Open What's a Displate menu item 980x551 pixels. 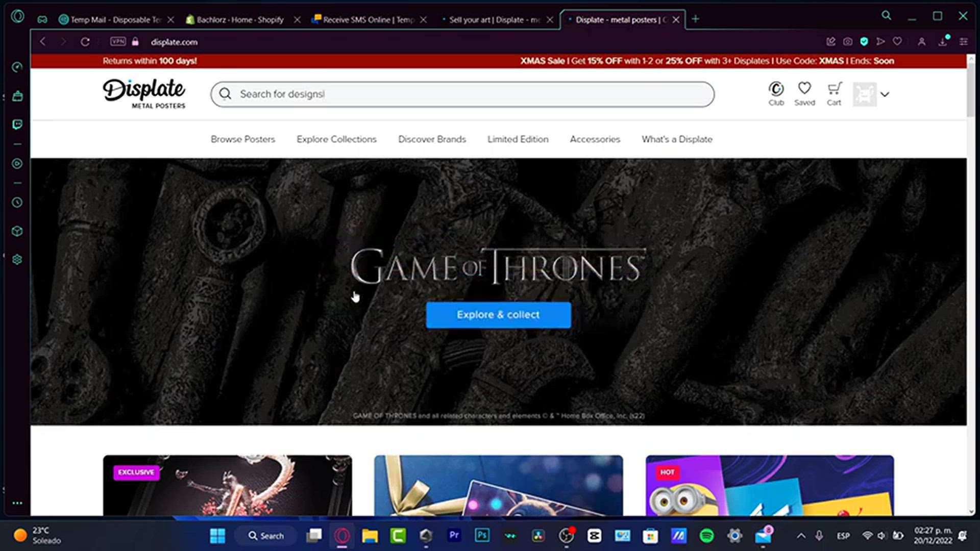click(x=677, y=139)
